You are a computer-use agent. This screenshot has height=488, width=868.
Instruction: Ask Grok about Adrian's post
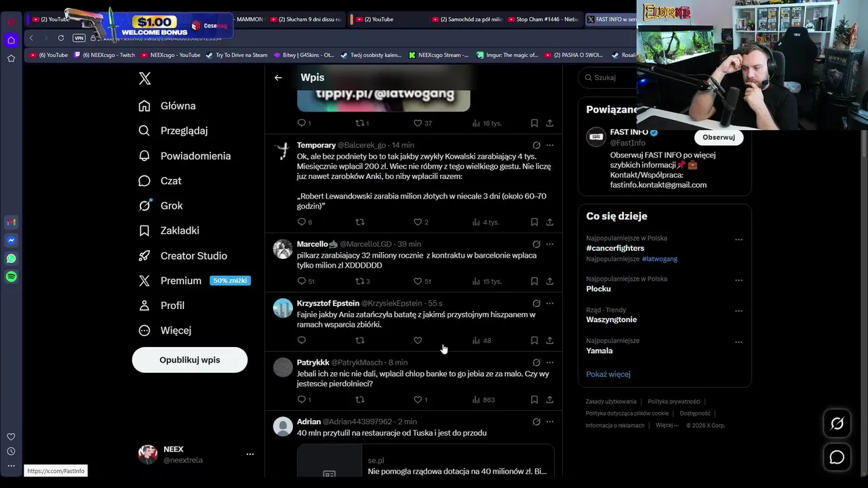pyautogui.click(x=536, y=422)
